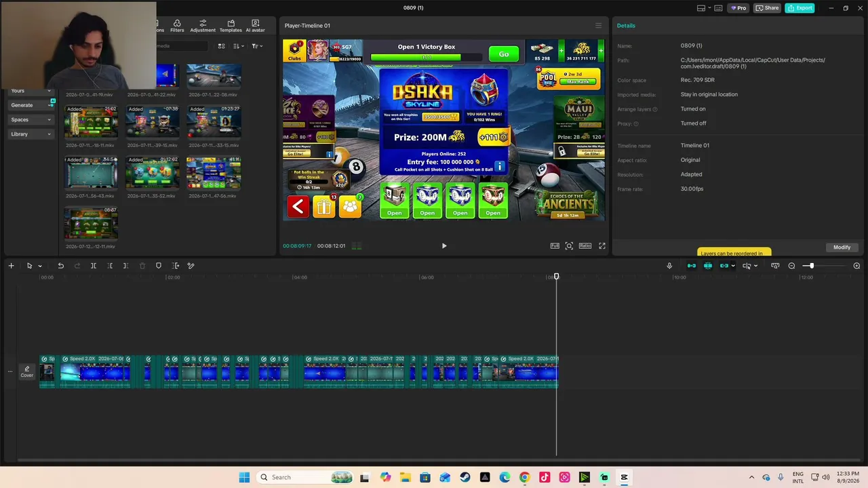Open the Filters panel
The width and height of the screenshot is (868, 488).
click(177, 26)
